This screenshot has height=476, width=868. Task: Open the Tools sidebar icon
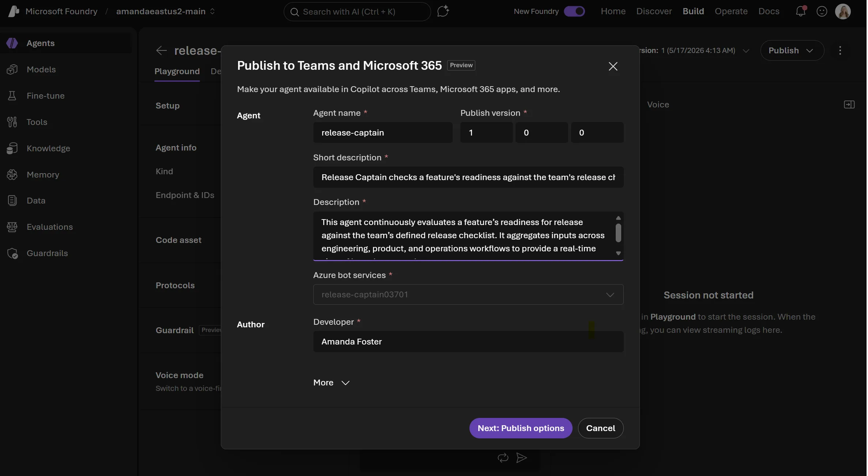[12, 122]
